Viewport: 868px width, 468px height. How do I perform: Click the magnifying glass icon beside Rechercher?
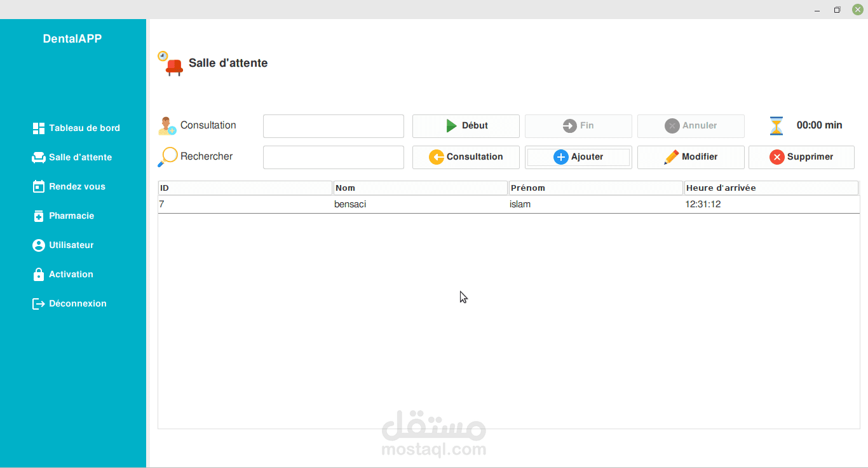tap(167, 157)
